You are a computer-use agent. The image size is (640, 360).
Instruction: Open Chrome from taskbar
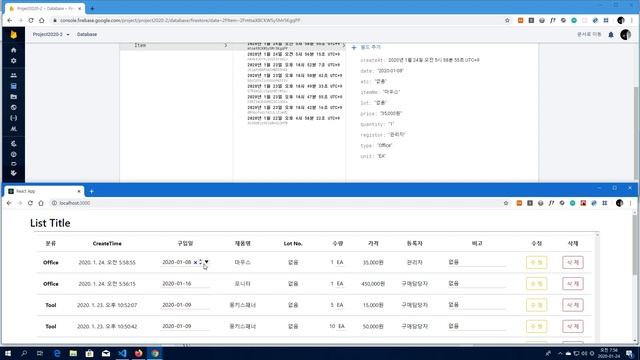[155, 353]
